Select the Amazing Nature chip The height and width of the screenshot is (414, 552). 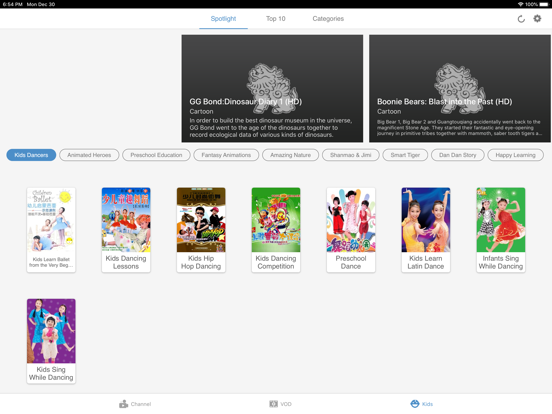click(x=290, y=155)
